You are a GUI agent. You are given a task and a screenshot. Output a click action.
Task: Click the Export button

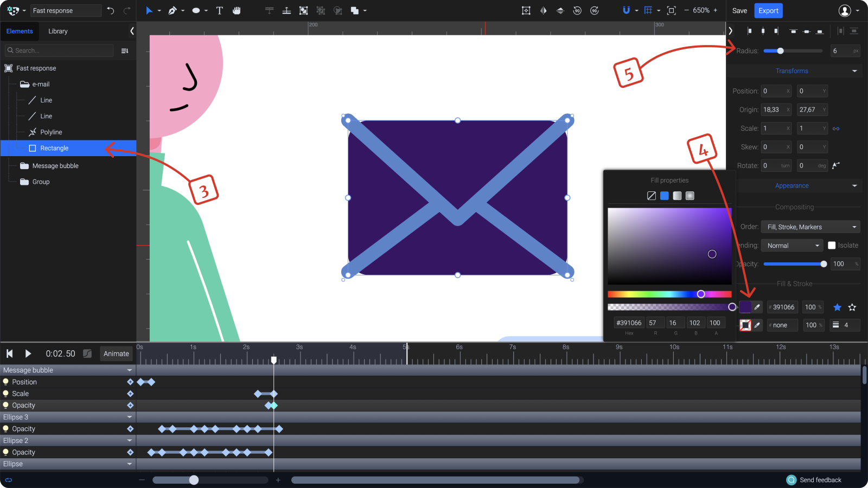[x=768, y=10]
